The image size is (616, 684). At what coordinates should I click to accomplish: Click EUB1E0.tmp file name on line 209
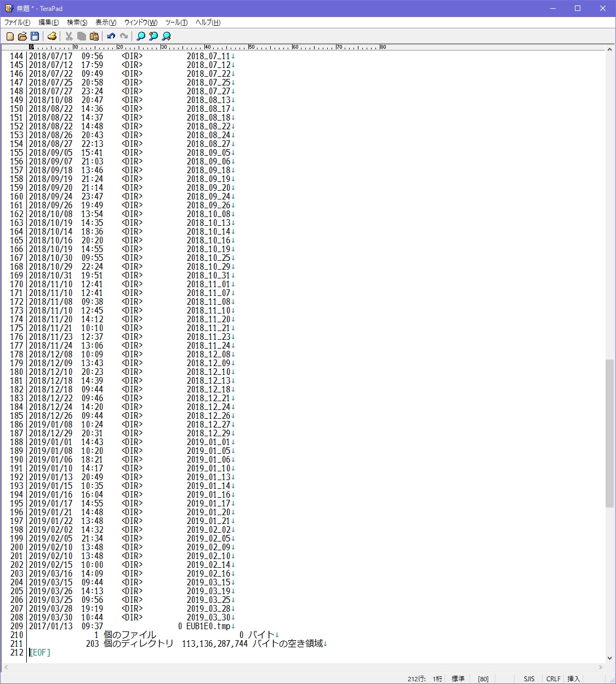coord(208,626)
